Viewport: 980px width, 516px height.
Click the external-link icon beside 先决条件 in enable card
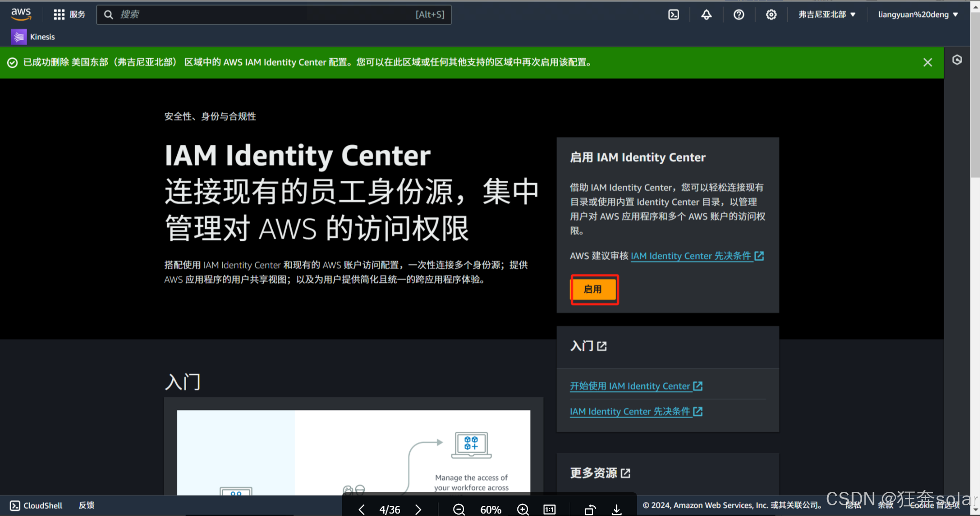[759, 256]
